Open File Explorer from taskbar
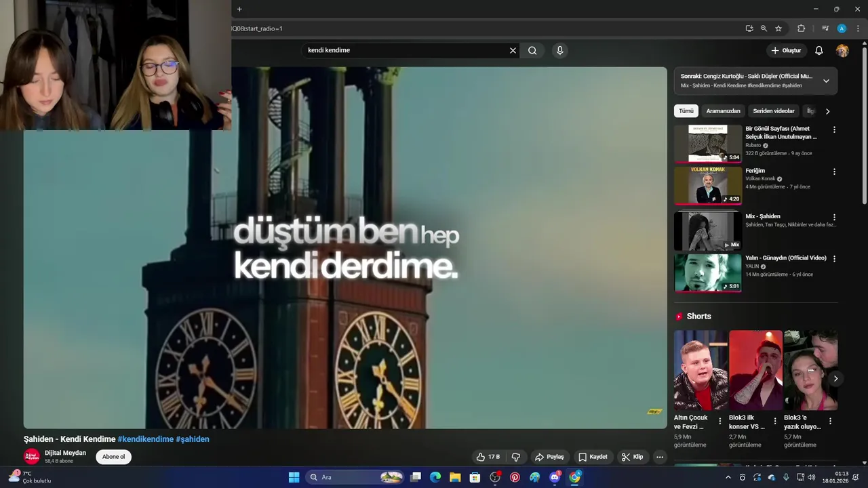Image resolution: width=868 pixels, height=488 pixels. 455,477
